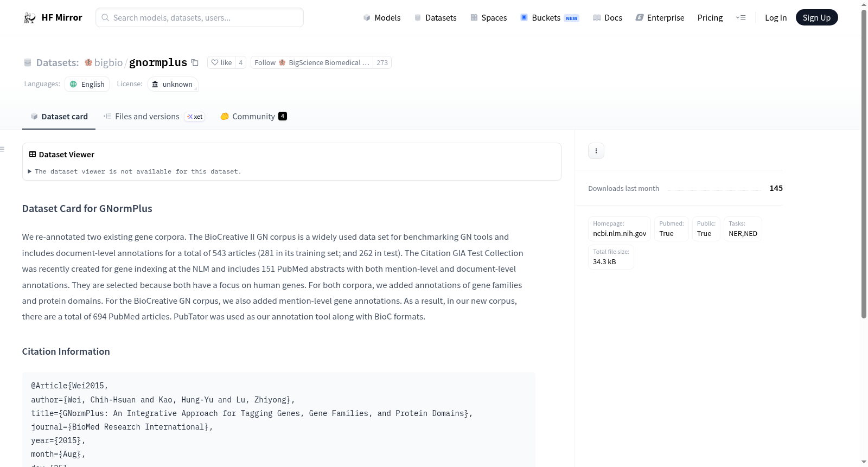This screenshot has width=868, height=467.
Task: Click the English language tag
Action: coord(87,84)
